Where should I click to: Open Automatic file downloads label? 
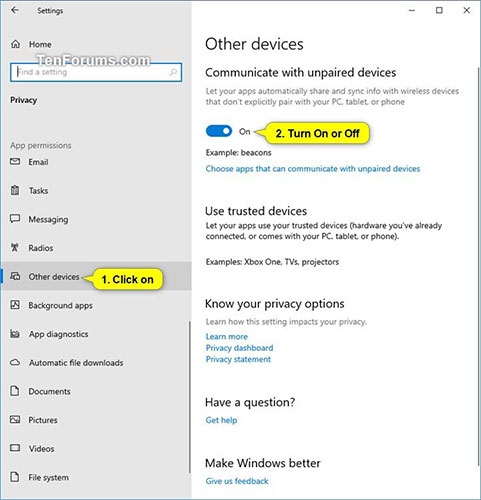pos(76,363)
